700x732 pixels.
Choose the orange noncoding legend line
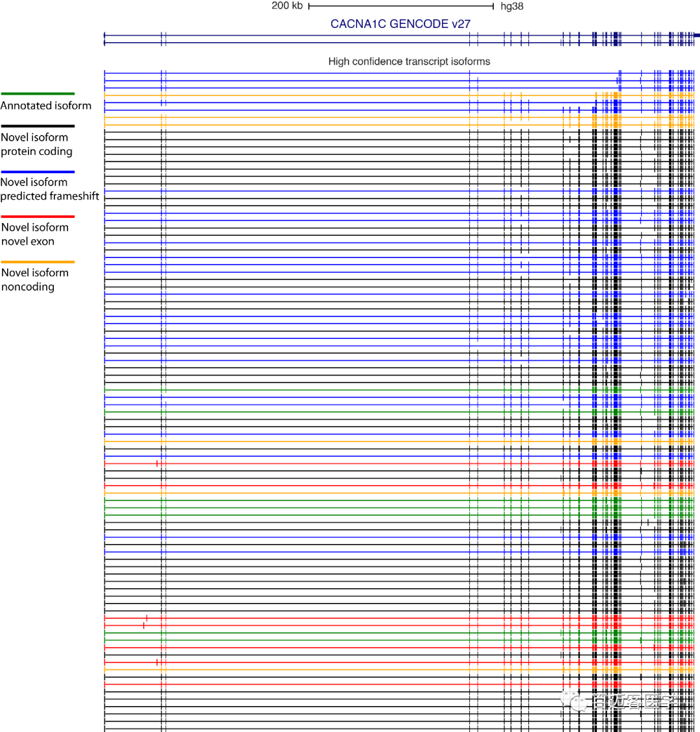pos(38,262)
